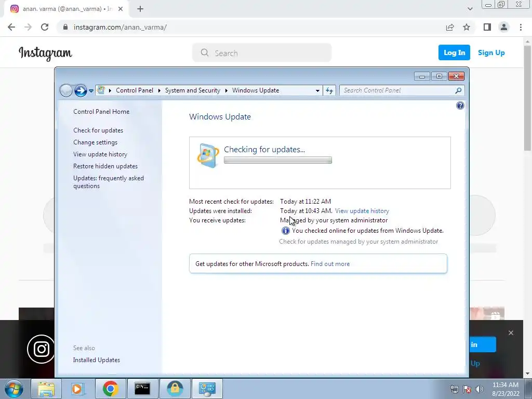Open the recent pages dropdown beside navigation arrows
The width and height of the screenshot is (532, 399).
[x=91, y=91]
